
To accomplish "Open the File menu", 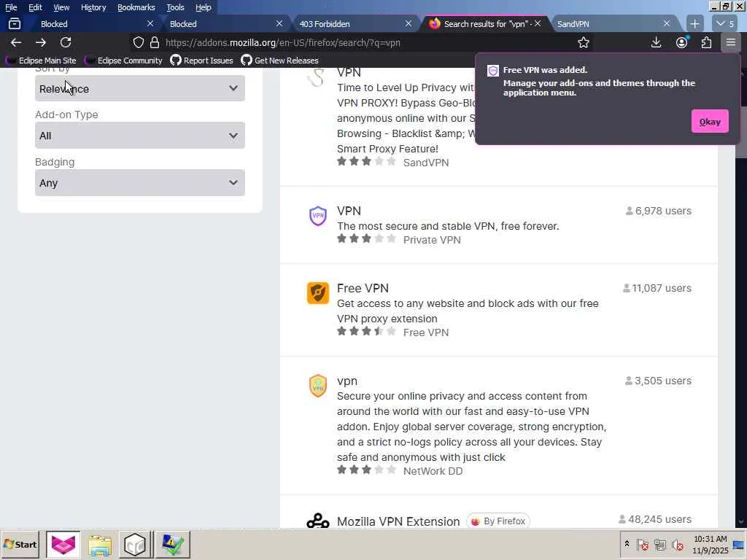I will pos(11,7).
